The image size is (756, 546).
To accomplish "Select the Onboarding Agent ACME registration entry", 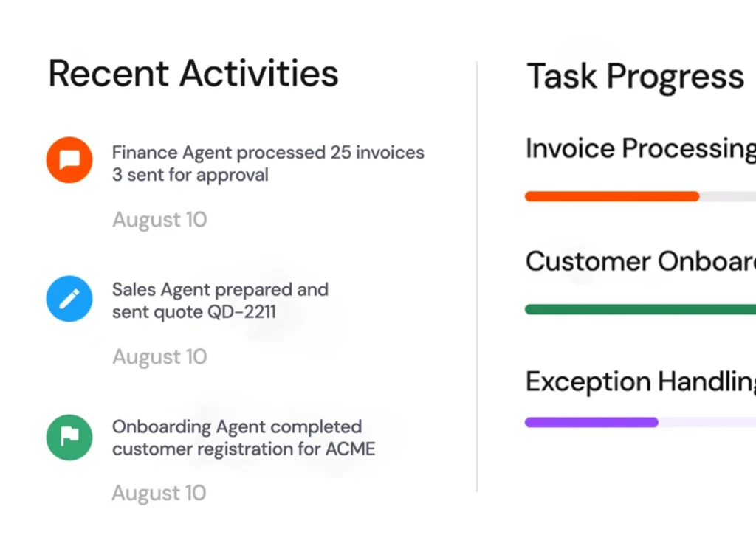I will coord(243,438).
